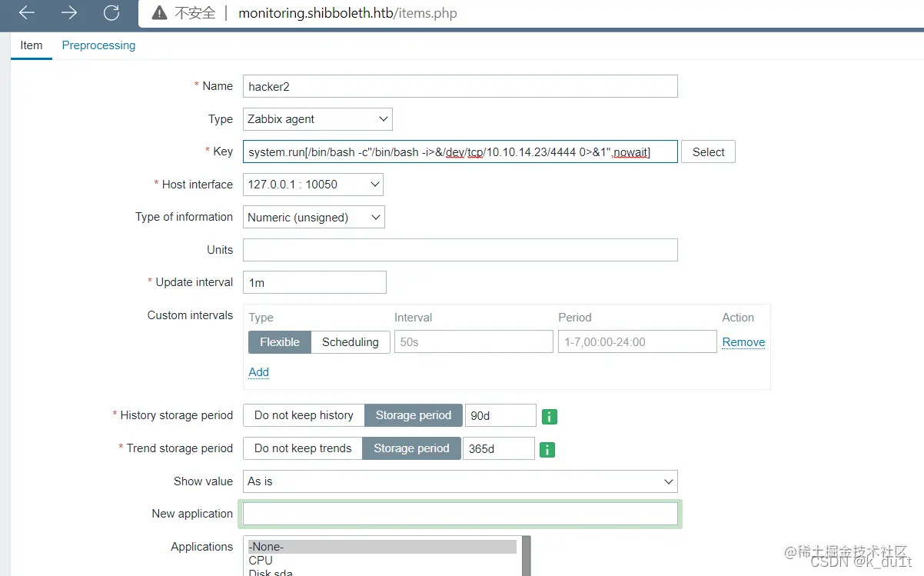Click the Select button next to Key
924x576 pixels.
click(x=708, y=151)
